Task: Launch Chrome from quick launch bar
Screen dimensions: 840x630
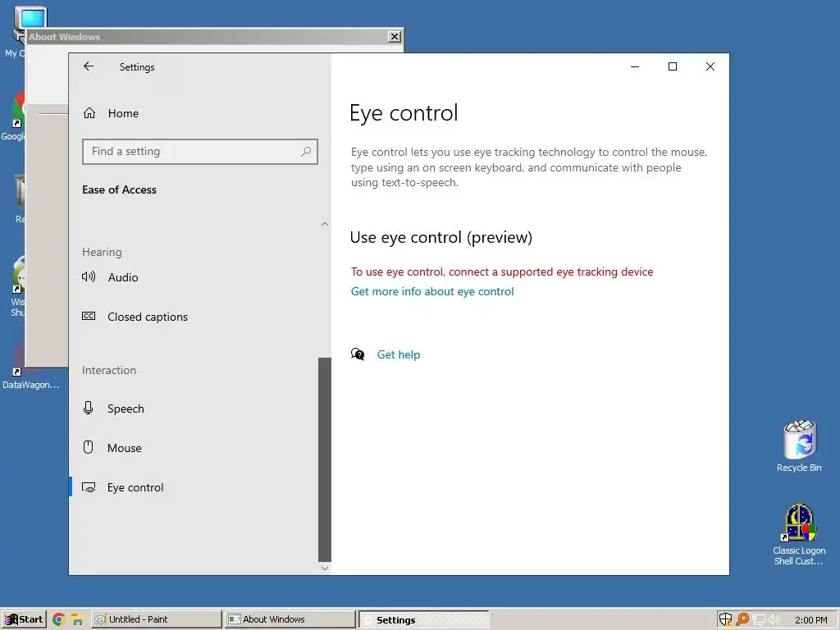Action: [x=59, y=620]
